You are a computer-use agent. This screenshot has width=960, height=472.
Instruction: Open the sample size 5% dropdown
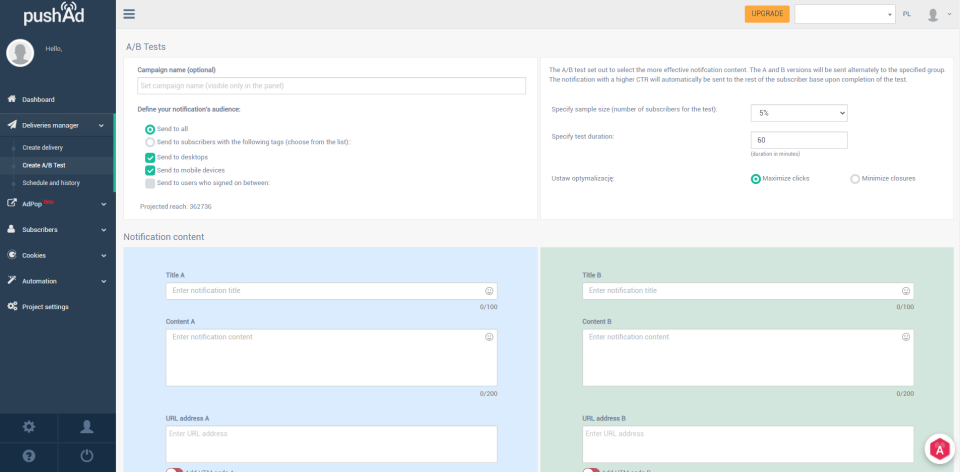pos(799,113)
